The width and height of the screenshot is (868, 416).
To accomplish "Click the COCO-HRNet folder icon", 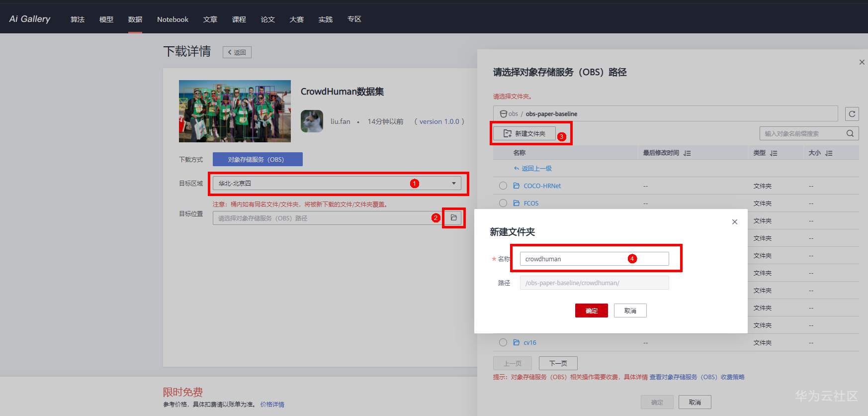I will (x=517, y=186).
